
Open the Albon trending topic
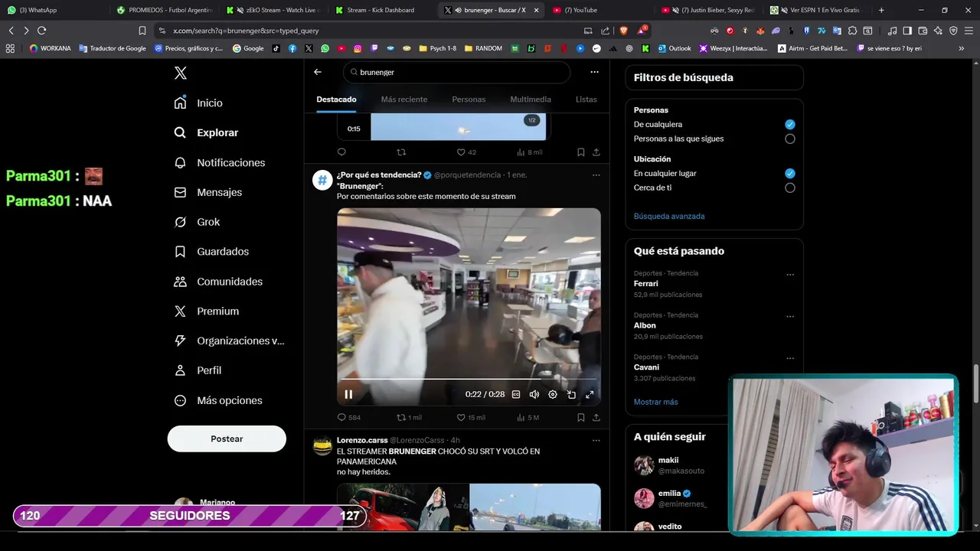click(645, 325)
